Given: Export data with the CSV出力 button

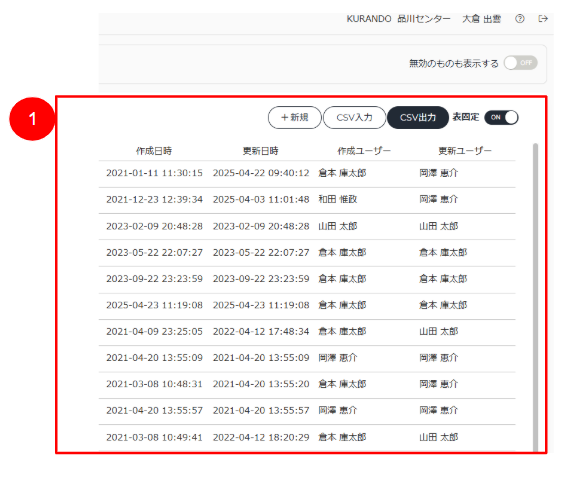Looking at the screenshot, I should tap(418, 118).
